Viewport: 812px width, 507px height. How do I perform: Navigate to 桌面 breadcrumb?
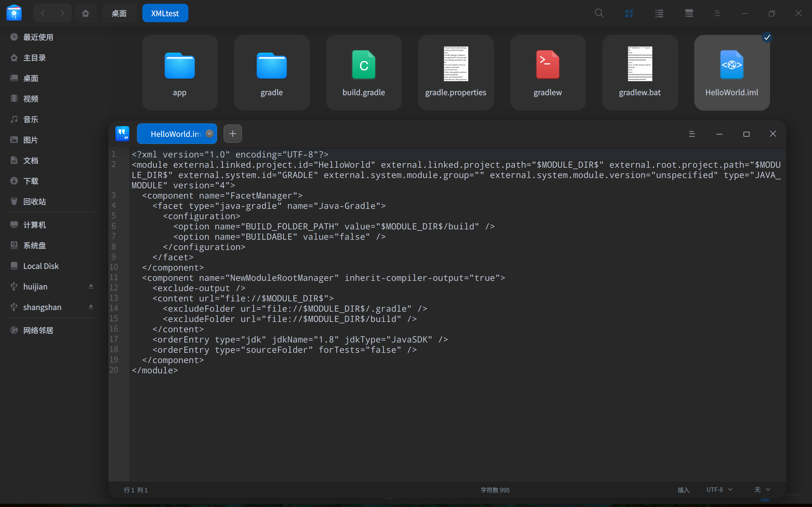coord(119,14)
